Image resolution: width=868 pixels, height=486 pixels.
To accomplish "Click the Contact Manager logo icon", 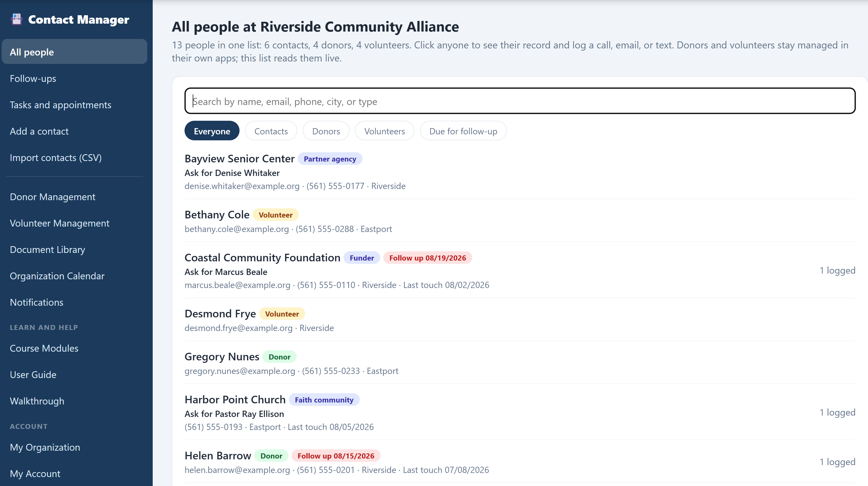I will (16, 19).
